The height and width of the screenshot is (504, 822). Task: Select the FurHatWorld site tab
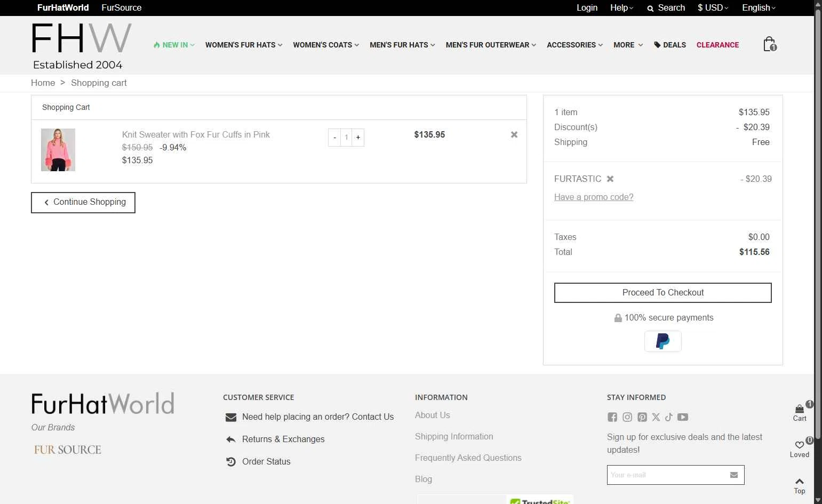coord(63,7)
